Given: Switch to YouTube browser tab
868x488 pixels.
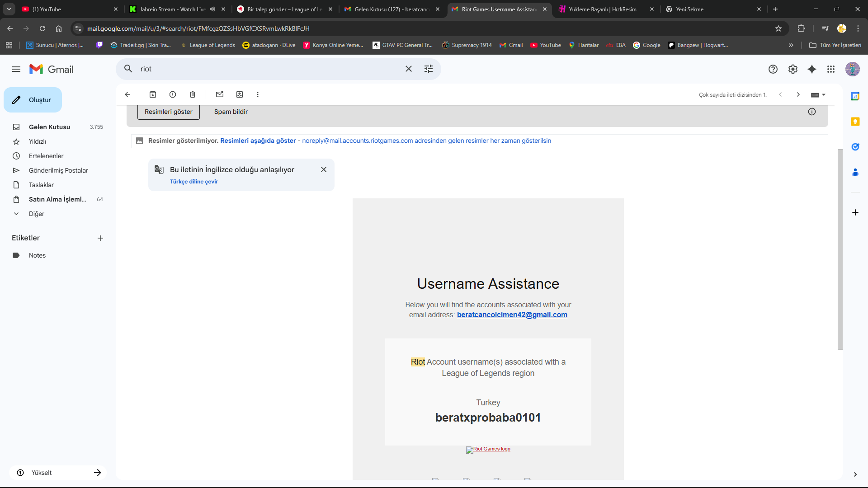Looking at the screenshot, I should pos(69,9).
